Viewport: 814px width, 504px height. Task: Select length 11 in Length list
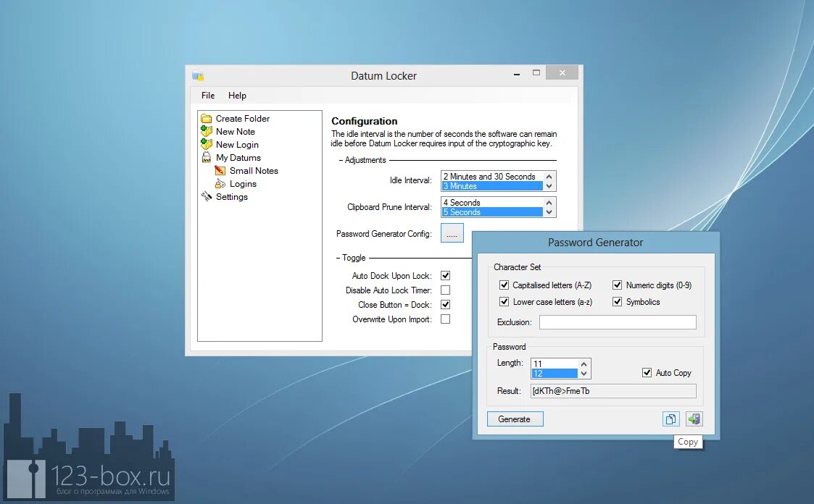(555, 364)
